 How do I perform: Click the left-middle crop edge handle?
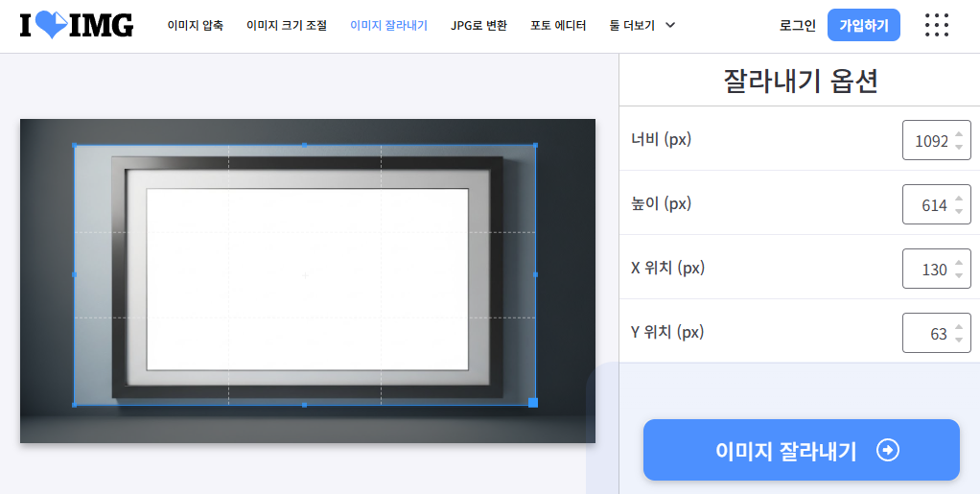[x=75, y=274]
